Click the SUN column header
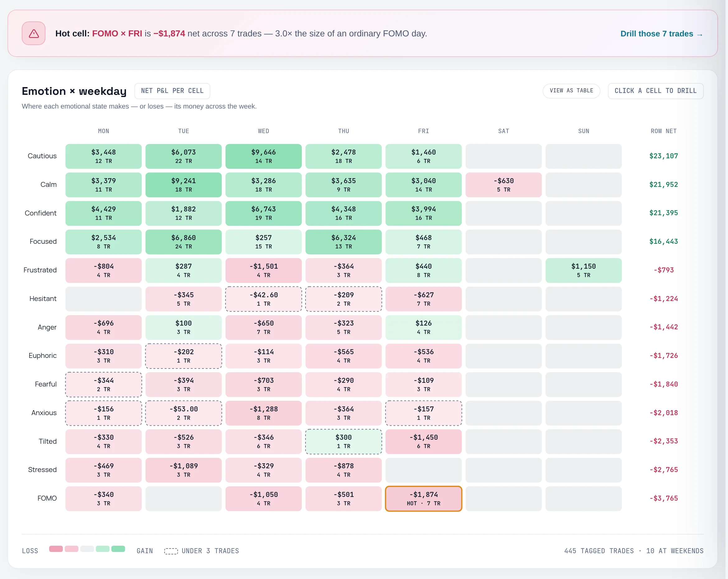This screenshot has height=579, width=728. tap(583, 131)
